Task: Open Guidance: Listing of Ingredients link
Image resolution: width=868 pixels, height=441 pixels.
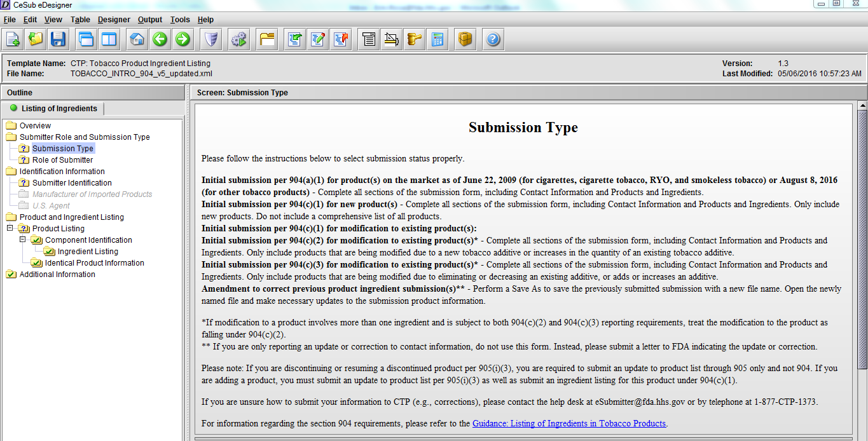Action: coord(568,423)
